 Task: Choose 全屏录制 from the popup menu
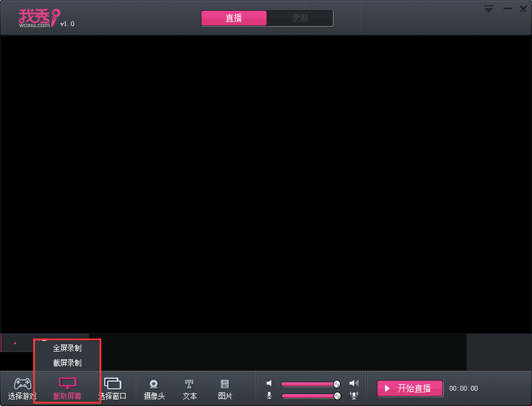pos(67,349)
